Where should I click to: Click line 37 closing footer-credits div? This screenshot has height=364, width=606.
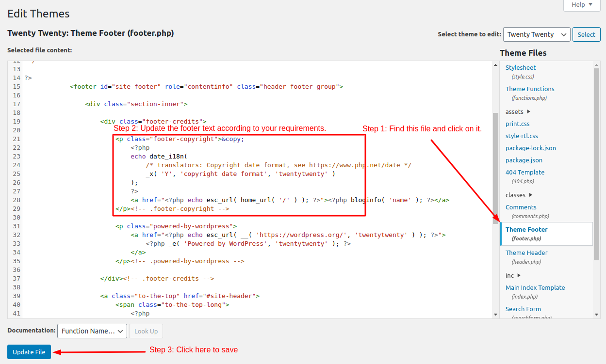pos(157,279)
